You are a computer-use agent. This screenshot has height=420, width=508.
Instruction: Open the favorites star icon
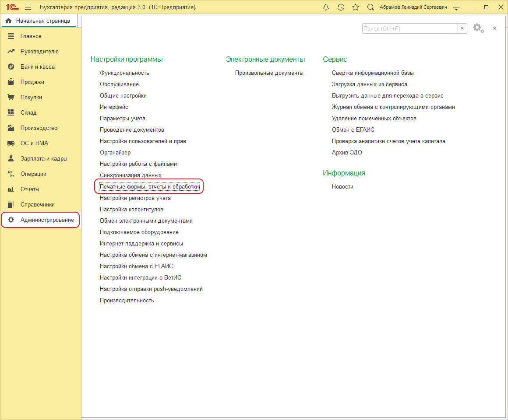(x=356, y=7)
